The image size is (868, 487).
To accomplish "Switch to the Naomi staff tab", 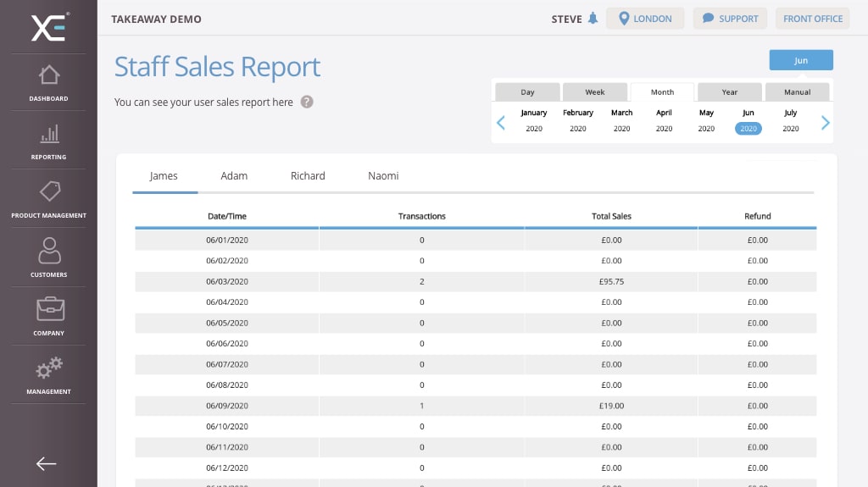I will (383, 176).
